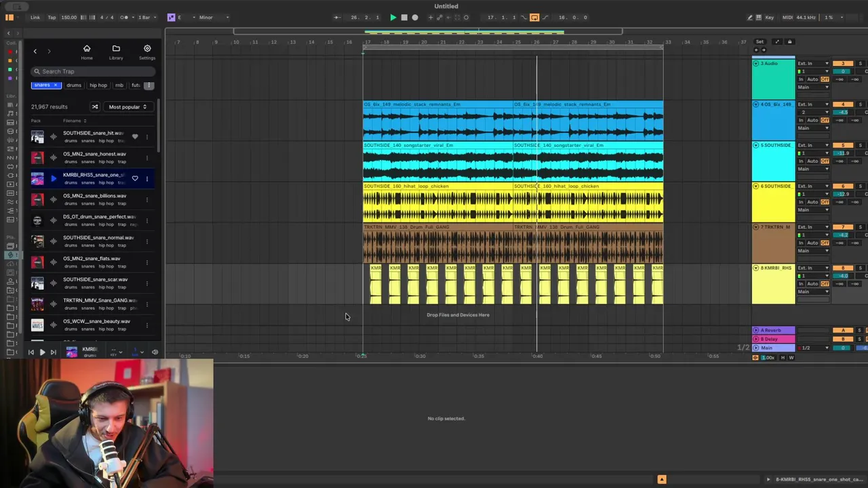Jump to the next locator arrow
The width and height of the screenshot is (868, 488).
point(764,49)
